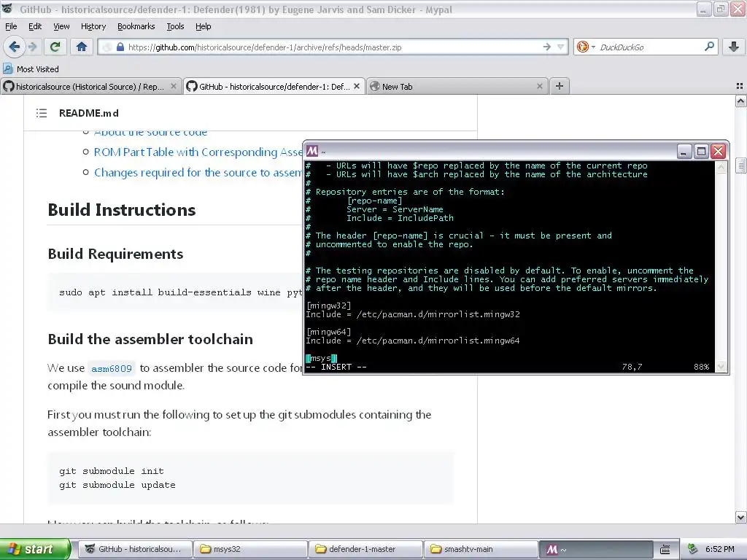
Task: Click the padlock site security icon
Action: [x=120, y=47]
